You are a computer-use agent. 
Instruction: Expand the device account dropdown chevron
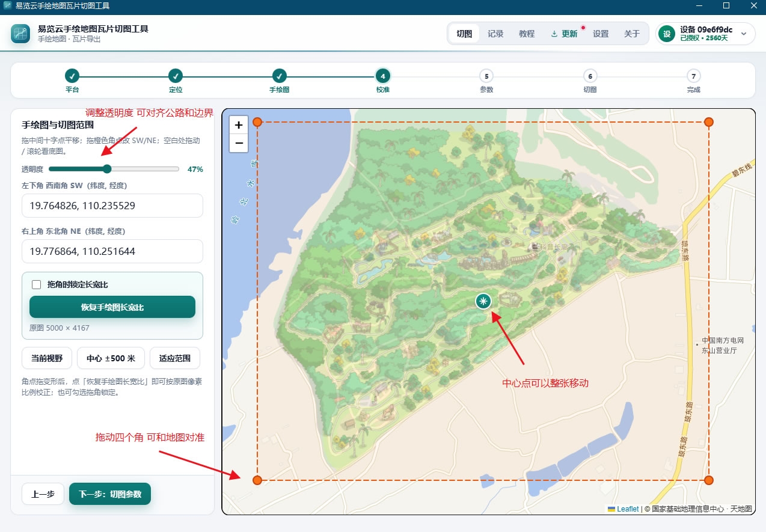click(x=744, y=34)
